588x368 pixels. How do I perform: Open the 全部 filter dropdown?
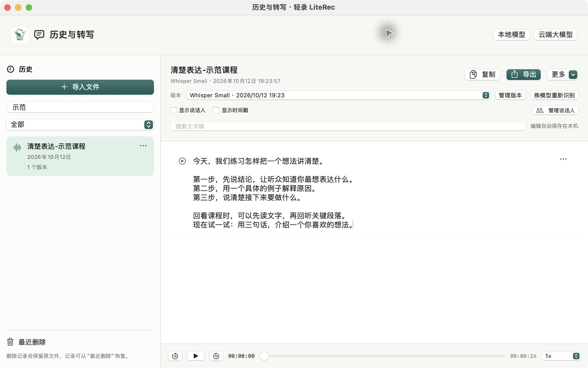coord(80,125)
